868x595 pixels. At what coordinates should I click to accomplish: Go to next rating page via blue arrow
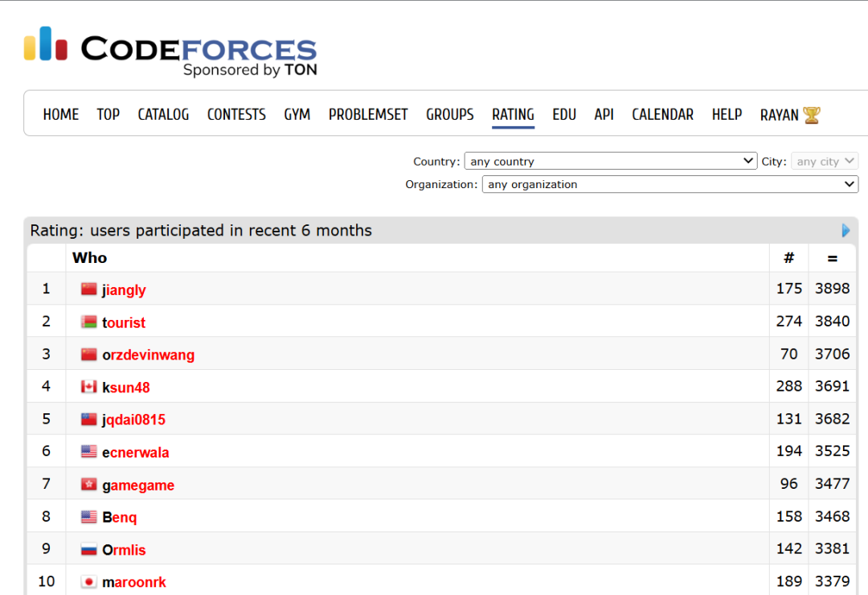click(845, 231)
